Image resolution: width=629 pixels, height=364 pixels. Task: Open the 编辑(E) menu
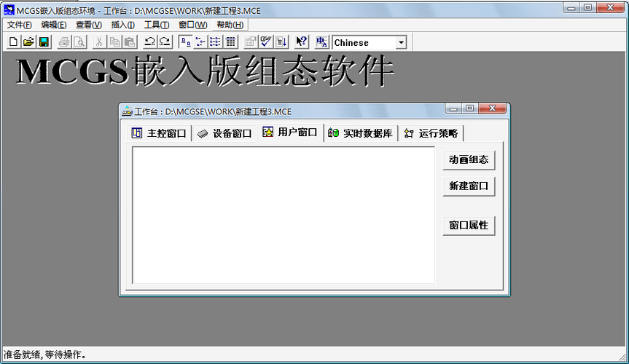54,25
